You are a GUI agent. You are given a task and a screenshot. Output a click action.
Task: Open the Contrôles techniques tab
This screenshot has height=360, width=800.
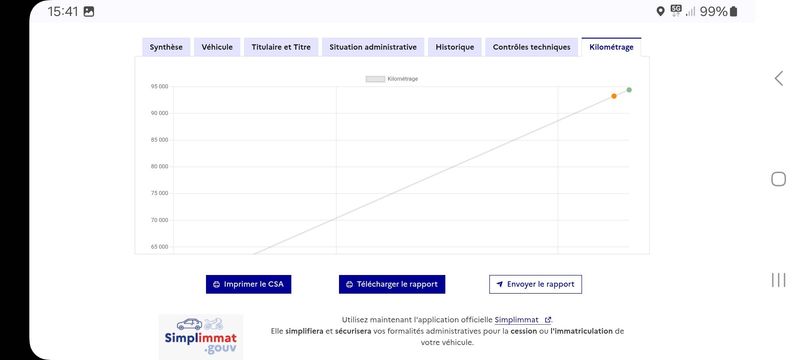coord(532,47)
